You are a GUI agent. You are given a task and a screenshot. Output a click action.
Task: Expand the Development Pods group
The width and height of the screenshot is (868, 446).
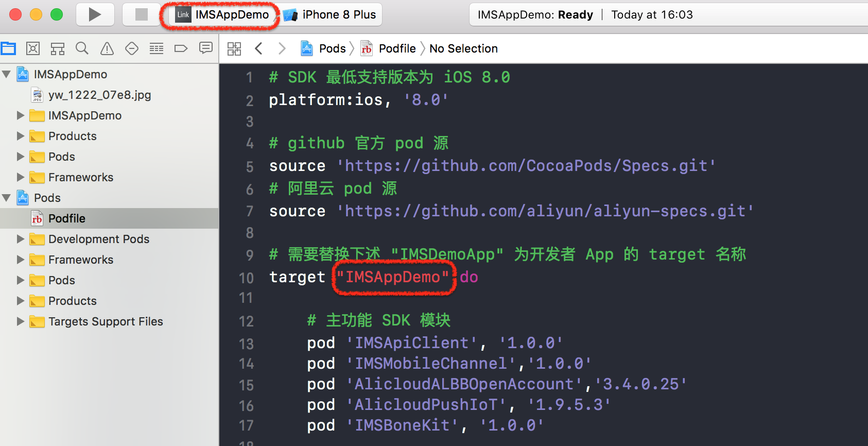coord(21,239)
